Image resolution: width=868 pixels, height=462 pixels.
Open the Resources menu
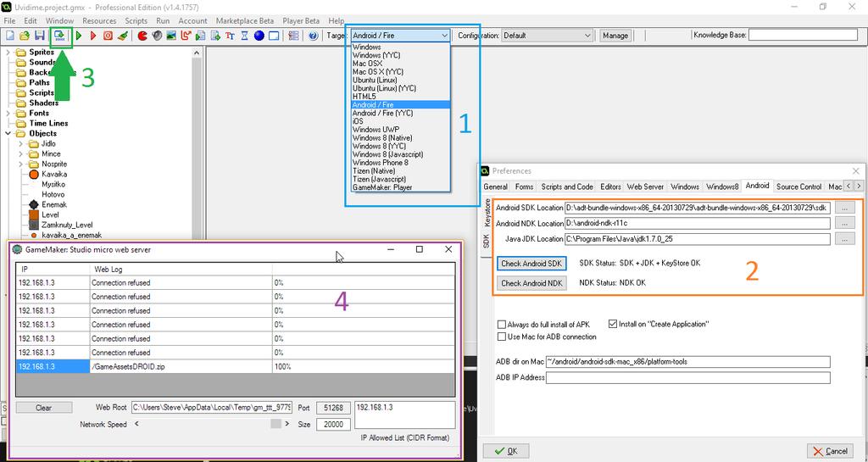tap(100, 20)
